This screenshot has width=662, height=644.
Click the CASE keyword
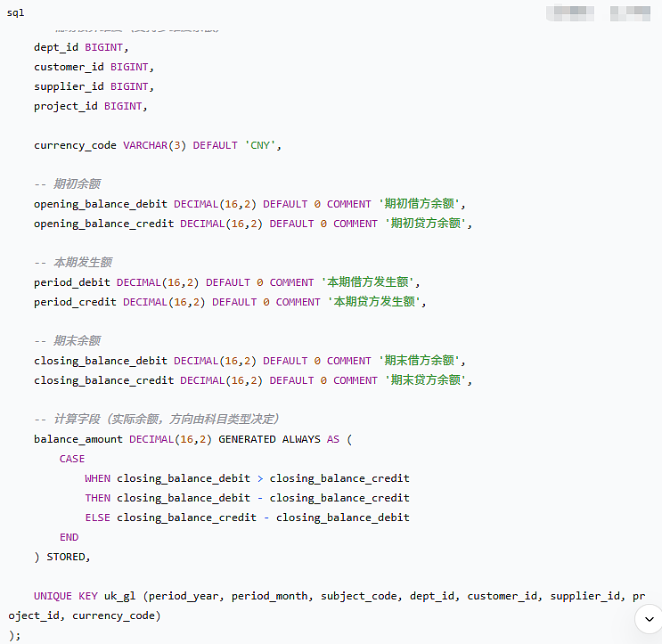(72, 459)
